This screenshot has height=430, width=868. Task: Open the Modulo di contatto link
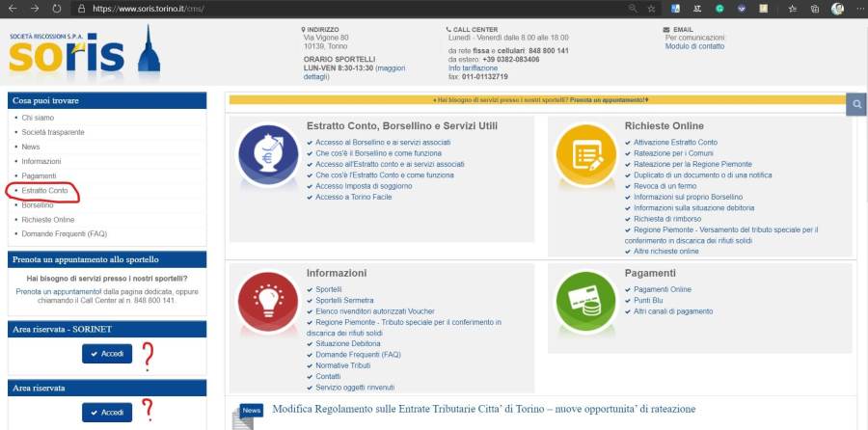click(x=694, y=46)
